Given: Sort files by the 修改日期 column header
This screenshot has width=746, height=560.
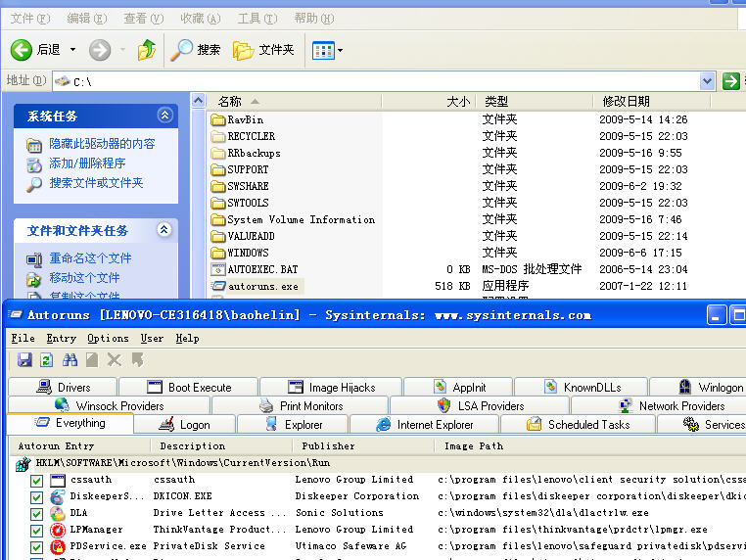Looking at the screenshot, I should click(627, 101).
